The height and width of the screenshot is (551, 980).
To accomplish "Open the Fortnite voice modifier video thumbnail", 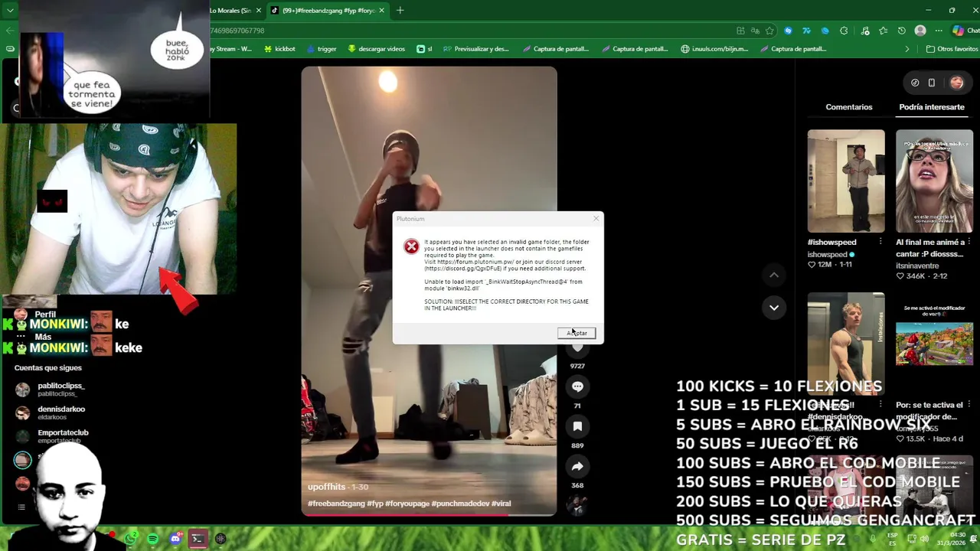I will [934, 342].
